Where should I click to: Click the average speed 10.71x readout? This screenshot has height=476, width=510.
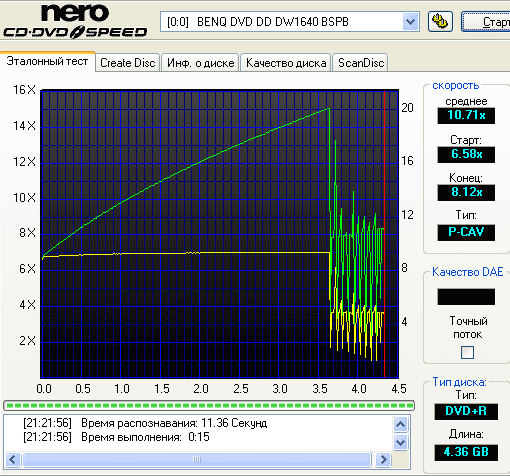466,115
